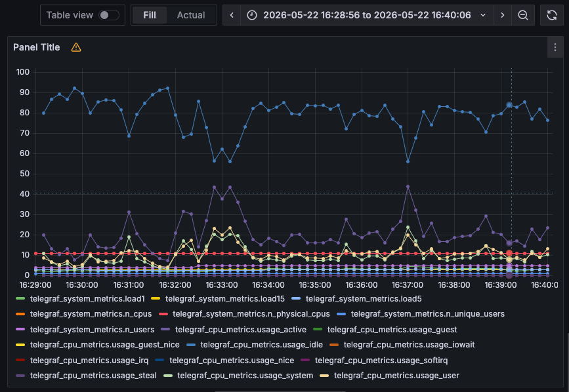Switch to the Actual view option
The height and width of the screenshot is (392, 569).
click(191, 15)
